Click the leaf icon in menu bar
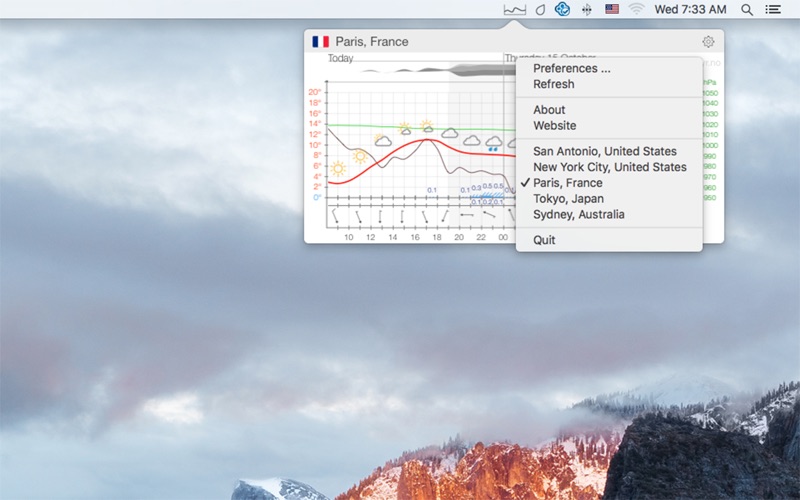 coord(540,9)
